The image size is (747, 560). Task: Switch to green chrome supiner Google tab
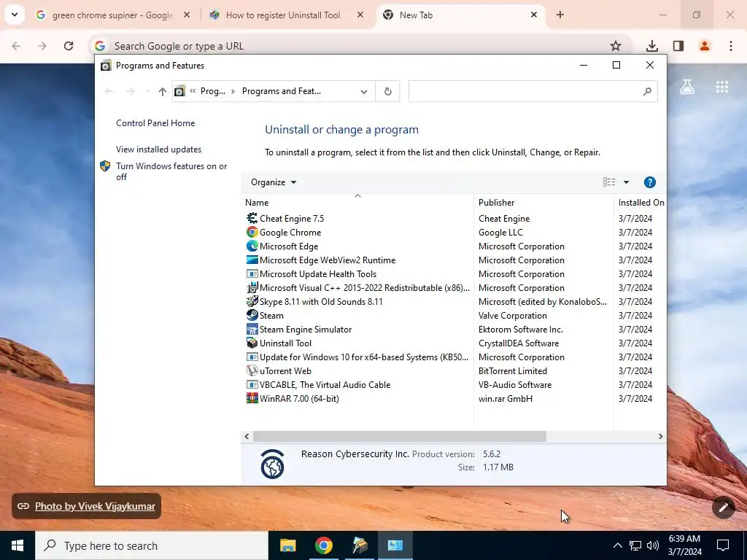[114, 15]
